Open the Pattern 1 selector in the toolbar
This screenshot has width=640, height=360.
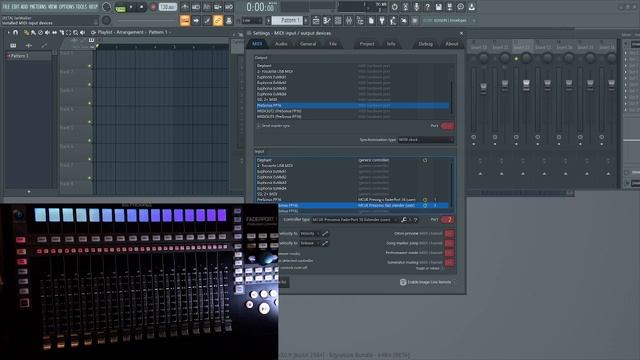[x=287, y=20]
